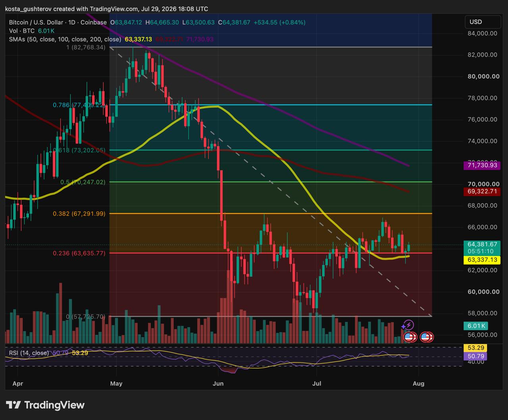Click the 76,000.00 price axis label
The width and height of the screenshot is (508, 420).
point(482,119)
